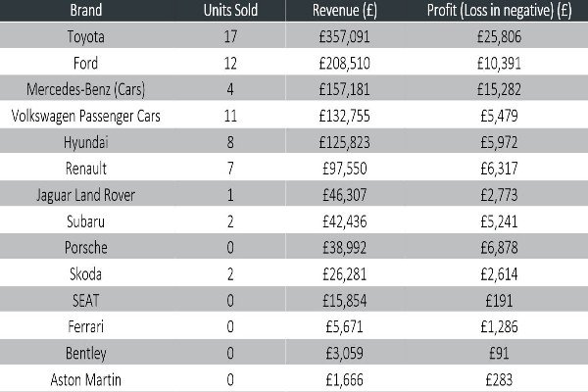Select Porsche profit value £6,878
The image size is (588, 392).
(499, 248)
